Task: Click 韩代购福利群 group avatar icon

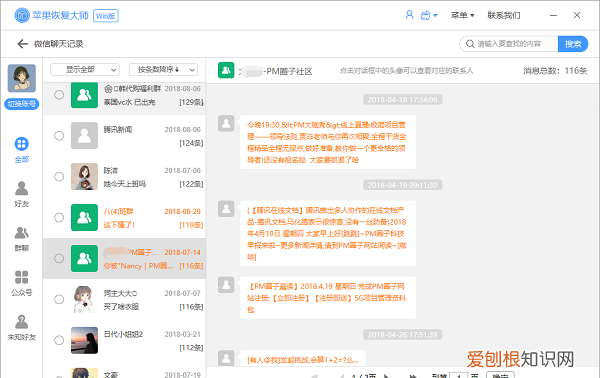Action: pyautogui.click(x=84, y=95)
